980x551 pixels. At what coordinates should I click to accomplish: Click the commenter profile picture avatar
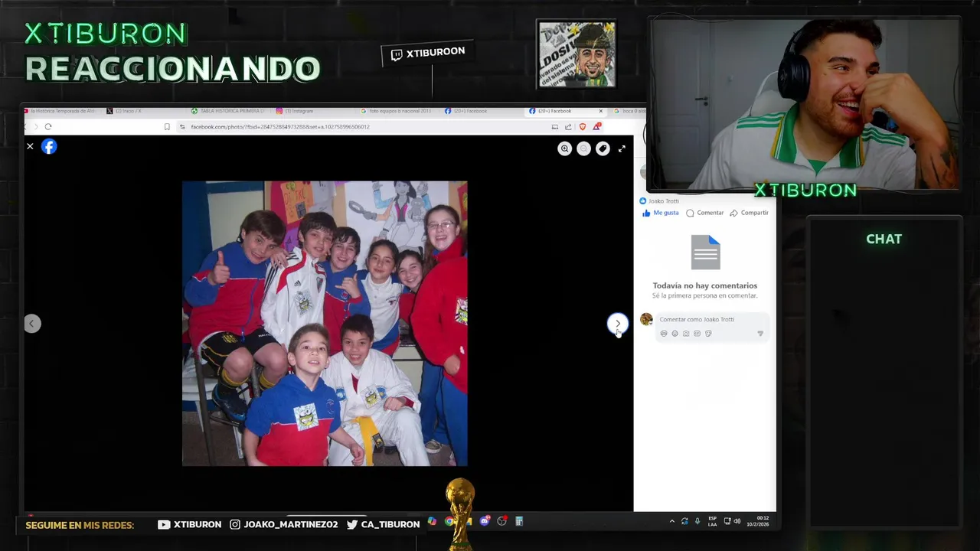[x=646, y=319]
